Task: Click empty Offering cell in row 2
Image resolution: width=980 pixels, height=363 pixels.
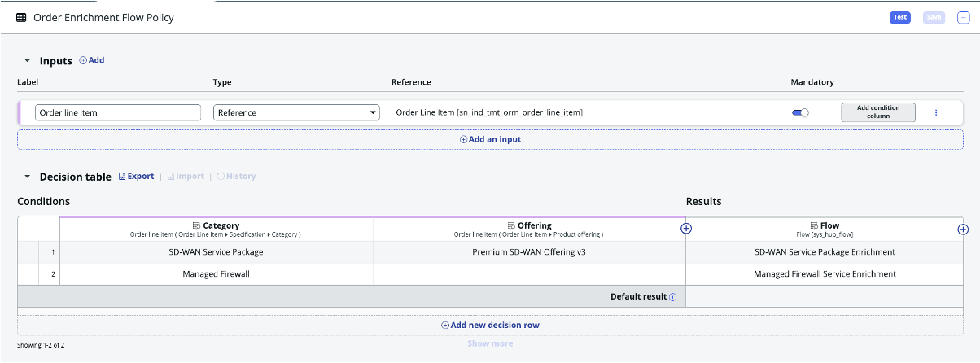Action: [x=529, y=274]
